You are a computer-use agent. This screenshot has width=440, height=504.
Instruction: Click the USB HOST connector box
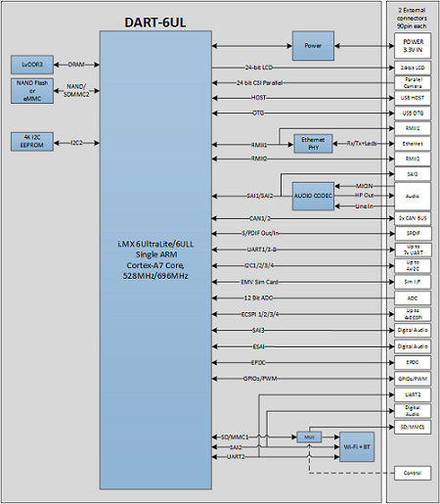(x=413, y=98)
